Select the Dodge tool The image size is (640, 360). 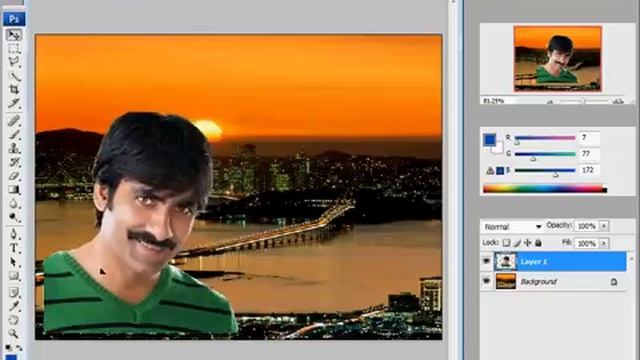coord(14,218)
